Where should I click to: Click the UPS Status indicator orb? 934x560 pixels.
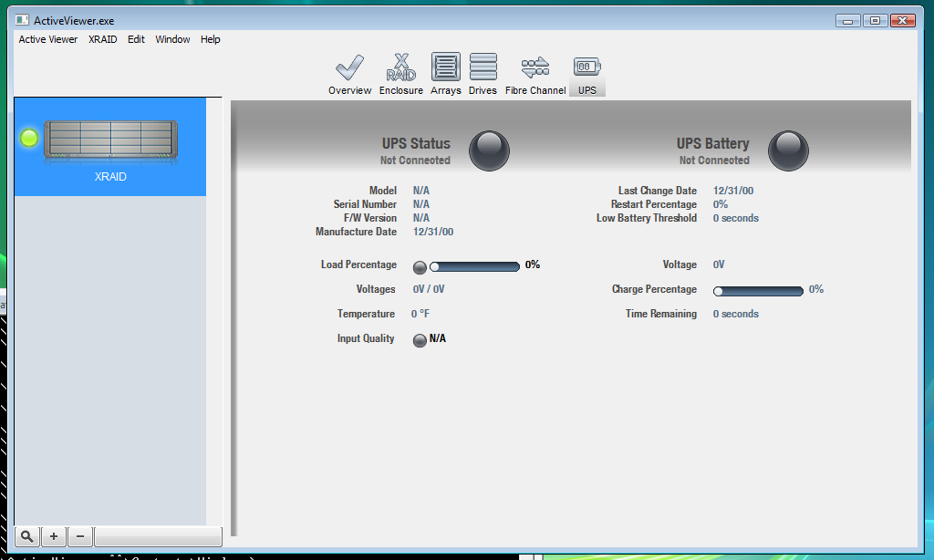pos(489,150)
